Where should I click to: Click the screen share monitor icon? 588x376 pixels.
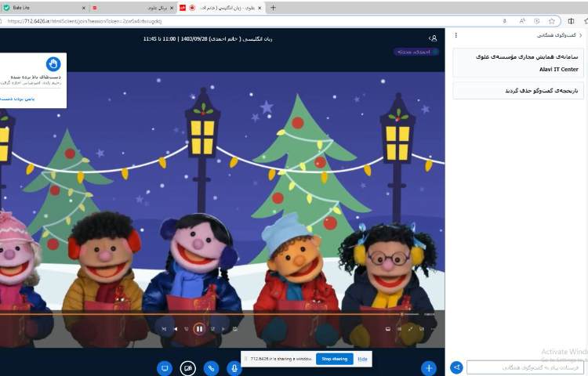165,367
